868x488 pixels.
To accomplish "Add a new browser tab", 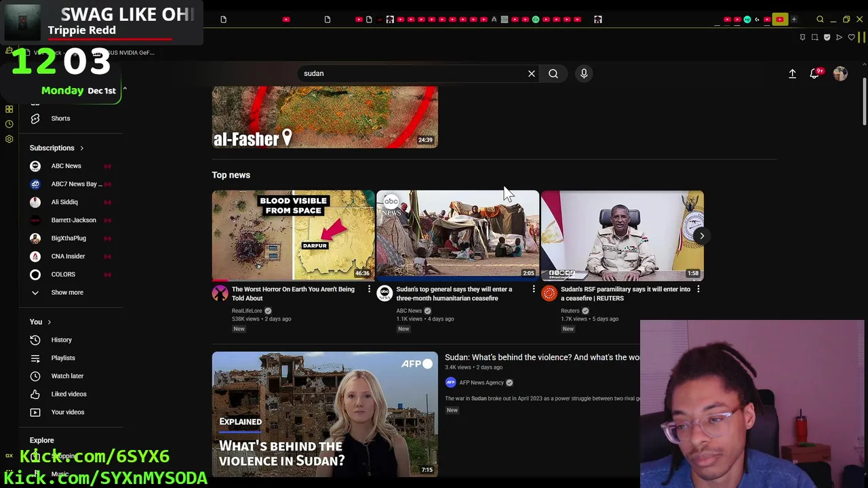I will pos(793,20).
